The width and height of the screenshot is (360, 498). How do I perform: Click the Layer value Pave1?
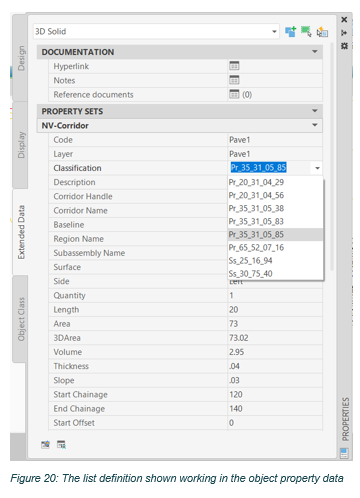click(239, 154)
